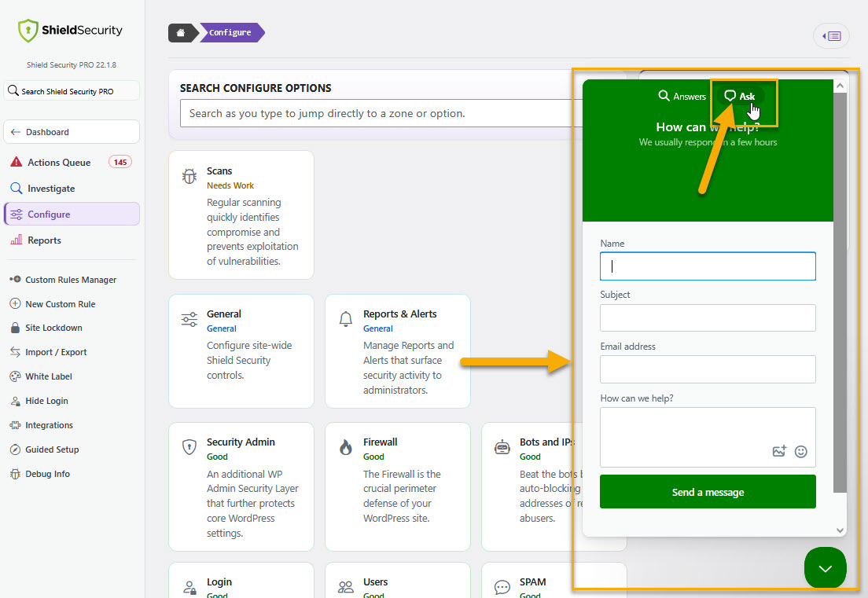Screen dimensions: 868x598
Task: Click the Site Lockdown padlock icon
Action: pyautogui.click(x=15, y=328)
